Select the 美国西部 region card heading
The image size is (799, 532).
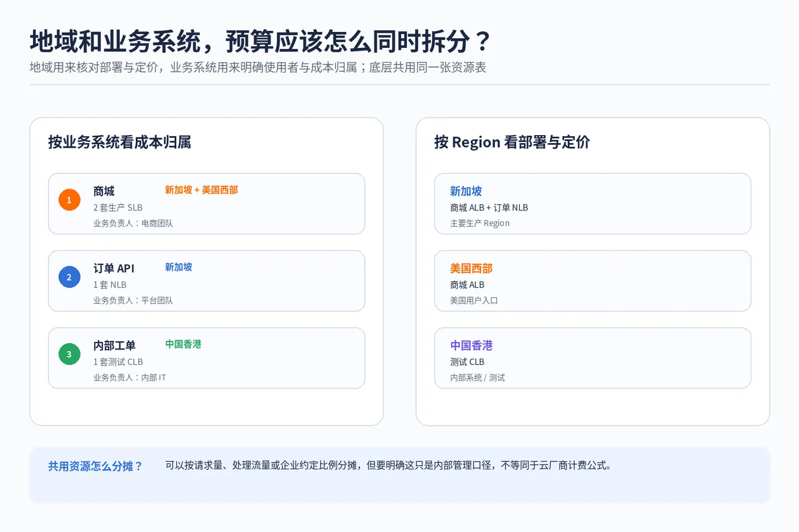tap(471, 268)
